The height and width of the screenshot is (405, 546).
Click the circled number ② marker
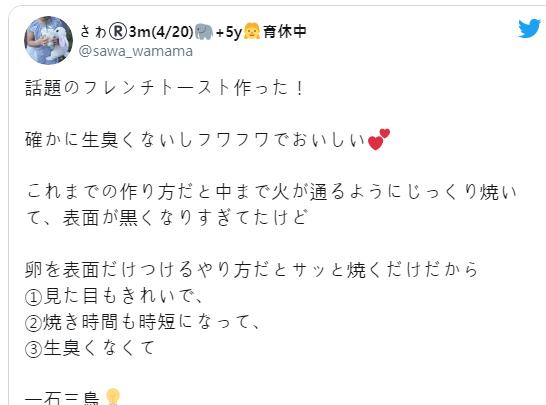34,323
